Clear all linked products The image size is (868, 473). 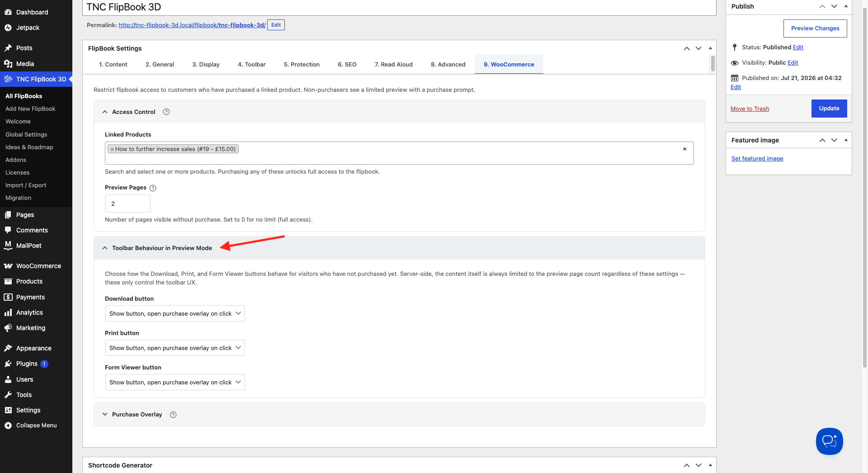684,149
